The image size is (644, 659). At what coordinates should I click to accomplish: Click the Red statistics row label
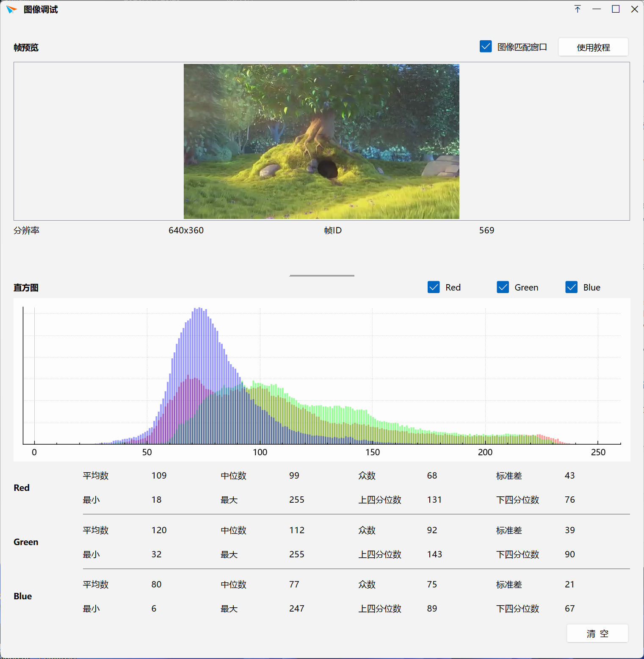(x=22, y=487)
